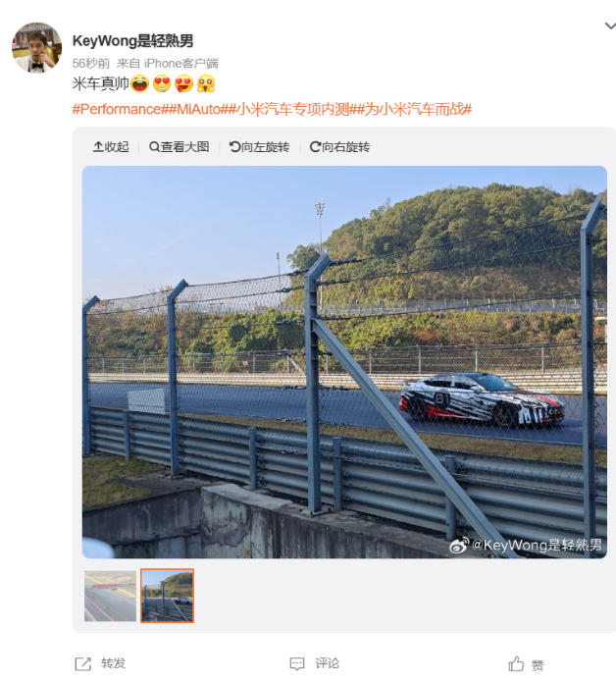Click the enlarged race car photo
This screenshot has width=616, height=682.
(x=344, y=362)
